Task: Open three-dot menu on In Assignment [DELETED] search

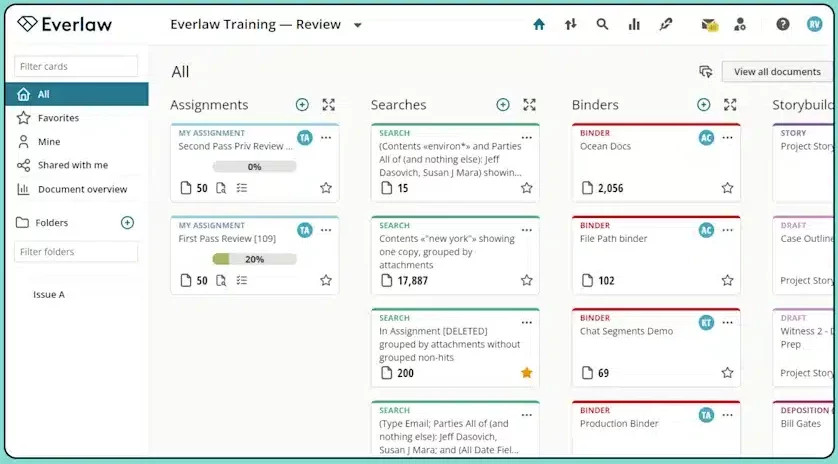Action: (527, 323)
